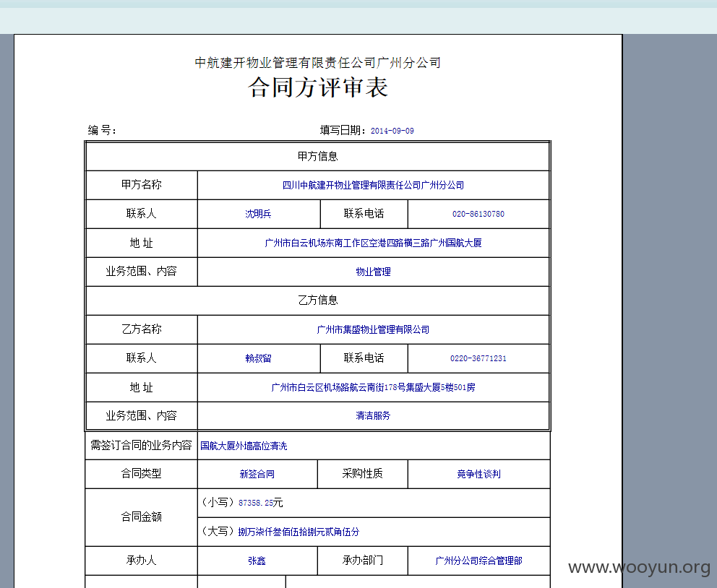
Task: Click the 甲方信息 section header
Action: (318, 156)
